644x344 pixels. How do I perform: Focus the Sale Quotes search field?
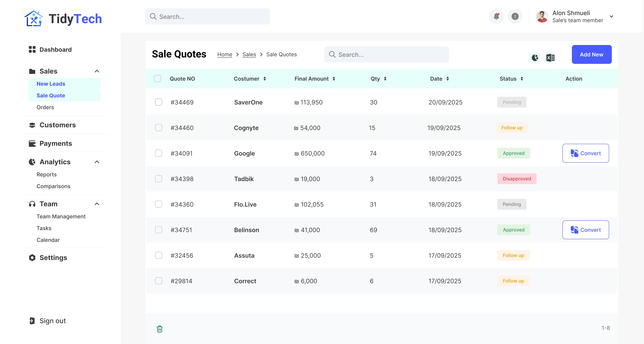pyautogui.click(x=387, y=54)
